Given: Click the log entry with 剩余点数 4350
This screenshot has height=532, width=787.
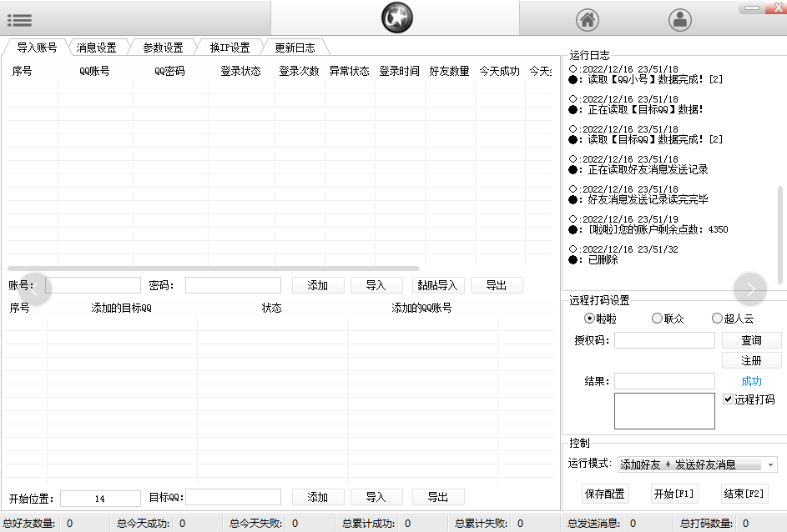Looking at the screenshot, I should (658, 229).
